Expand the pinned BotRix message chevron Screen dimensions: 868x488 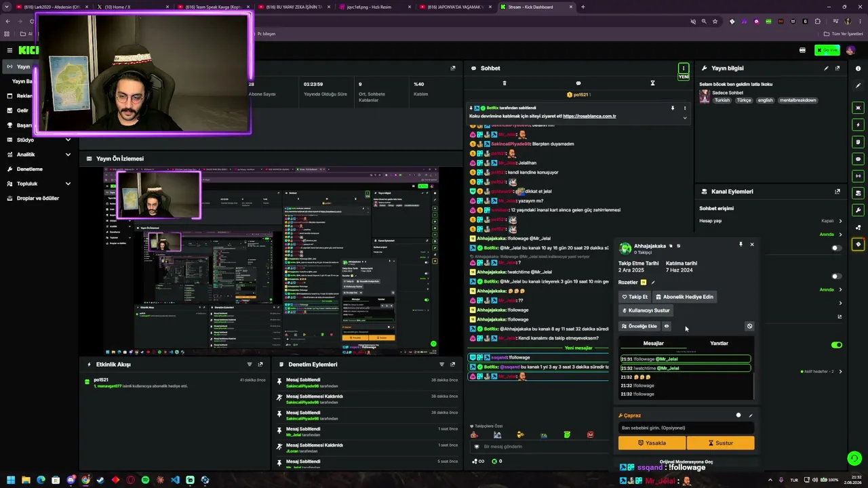[x=685, y=118]
